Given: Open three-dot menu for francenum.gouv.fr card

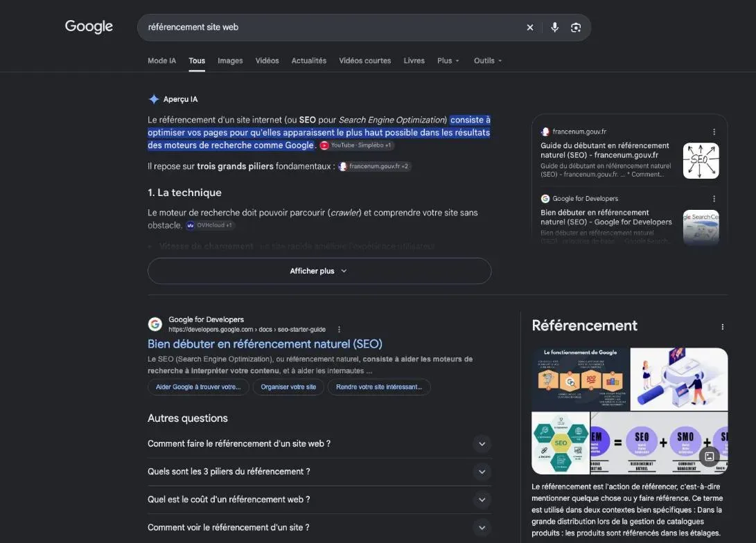Looking at the screenshot, I should [x=714, y=132].
